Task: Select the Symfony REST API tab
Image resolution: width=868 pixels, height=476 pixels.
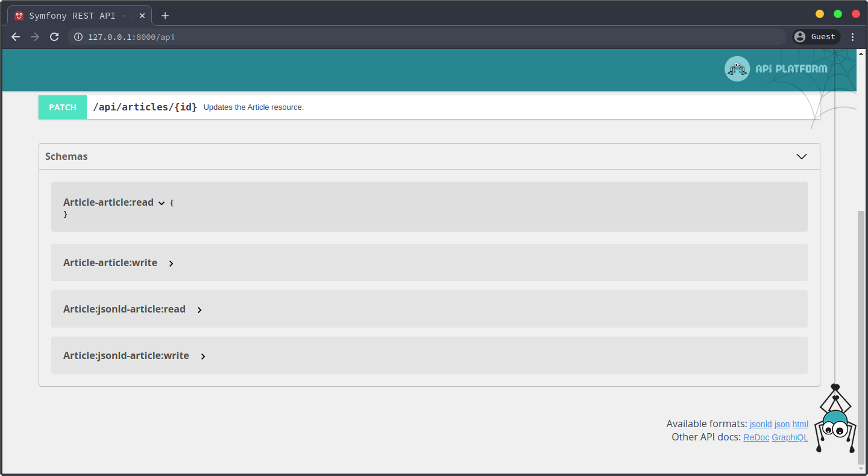Action: click(x=78, y=16)
